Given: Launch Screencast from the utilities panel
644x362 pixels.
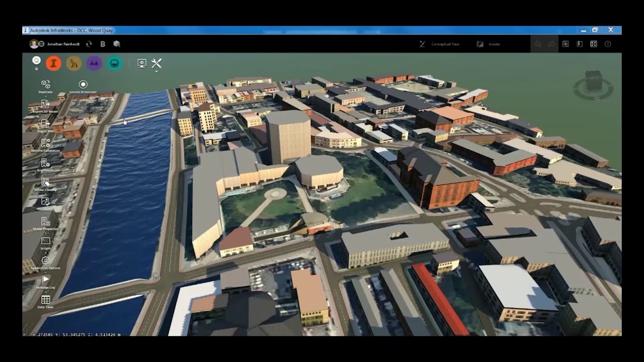Looking at the screenshot, I should tap(83, 83).
